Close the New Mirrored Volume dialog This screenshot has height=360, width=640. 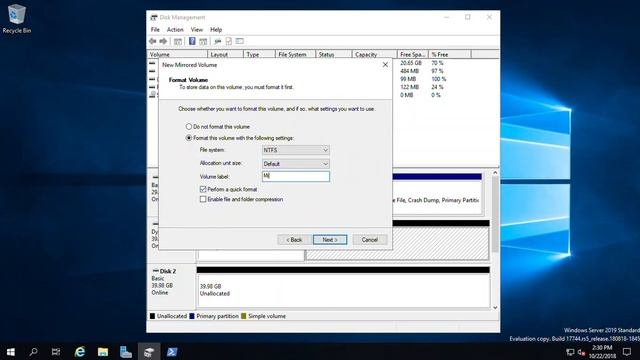[x=385, y=64]
